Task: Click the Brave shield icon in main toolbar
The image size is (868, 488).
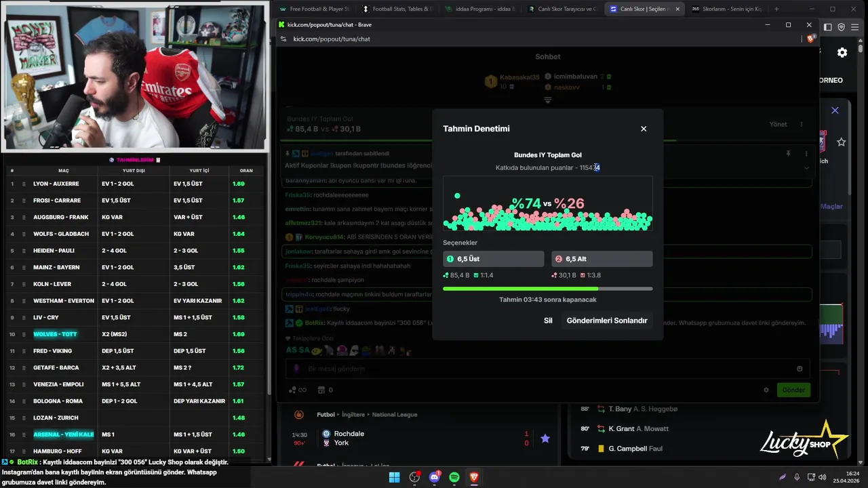Action: point(842,27)
